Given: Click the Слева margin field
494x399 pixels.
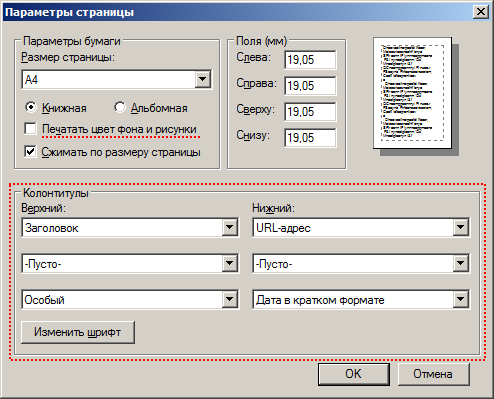Looking at the screenshot, I should (310, 60).
